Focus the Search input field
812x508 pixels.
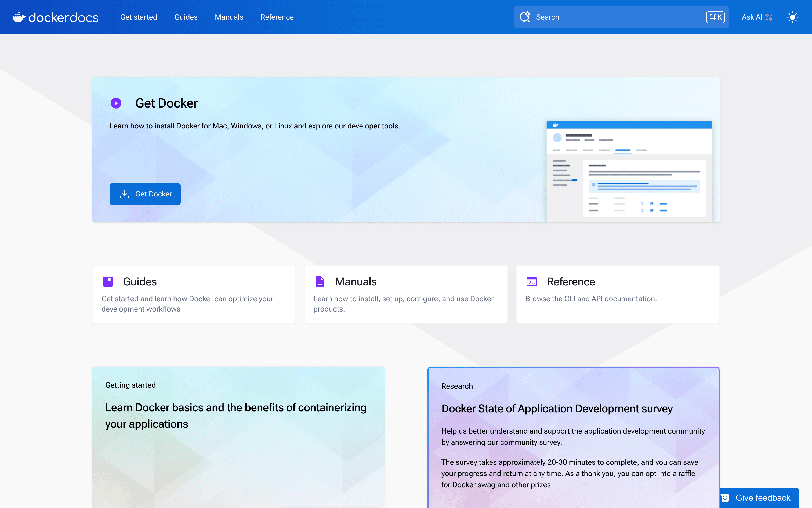621,17
